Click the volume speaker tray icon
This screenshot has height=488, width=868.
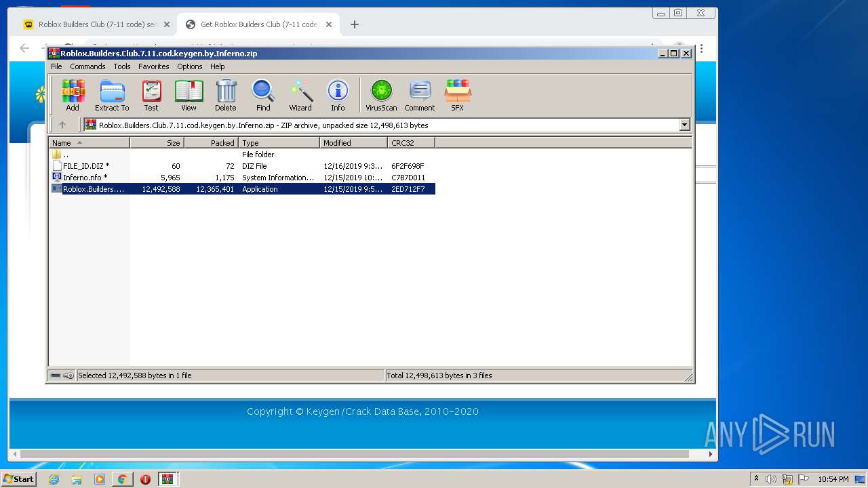[x=771, y=479]
